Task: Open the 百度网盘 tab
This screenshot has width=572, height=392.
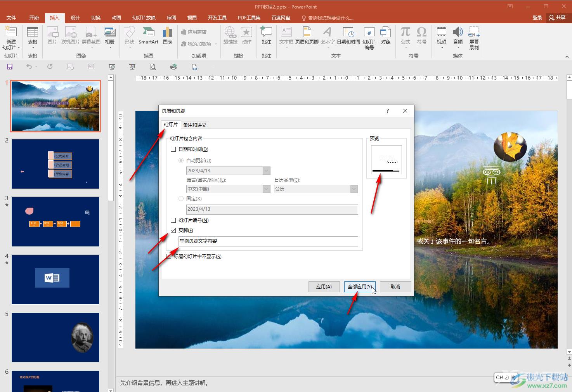Action: (x=281, y=18)
